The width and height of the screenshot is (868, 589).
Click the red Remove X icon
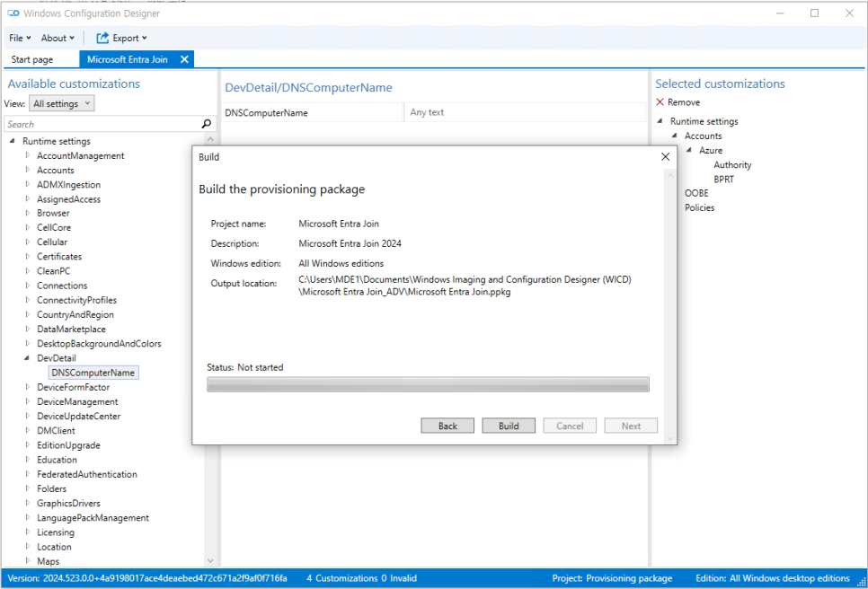pos(660,102)
